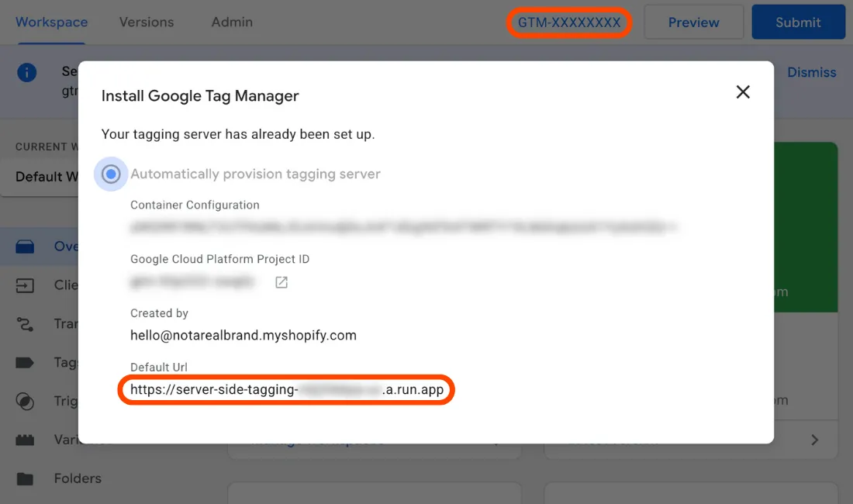Viewport: 853px width, 504px height.
Task: Dismiss the notification banner
Action: tap(811, 72)
